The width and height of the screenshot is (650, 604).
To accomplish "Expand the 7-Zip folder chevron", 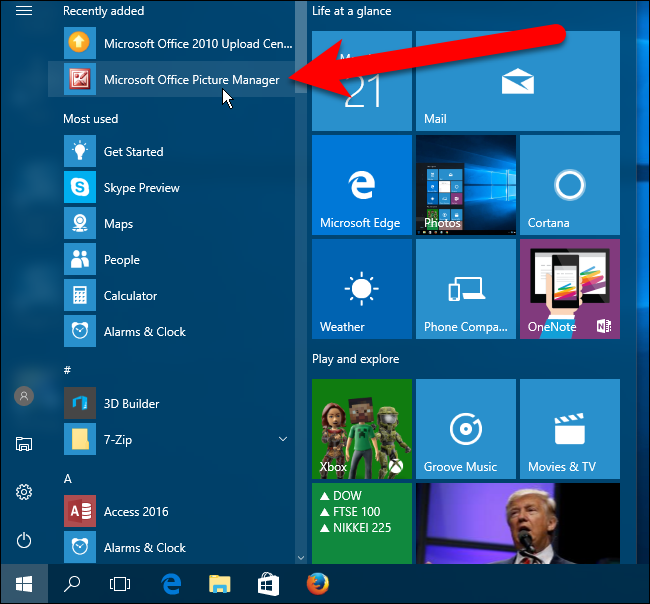I will pos(283,439).
